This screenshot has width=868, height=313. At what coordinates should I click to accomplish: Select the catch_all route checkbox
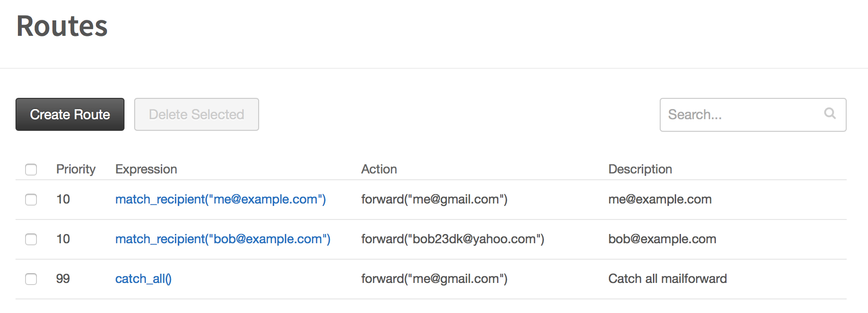click(x=31, y=279)
